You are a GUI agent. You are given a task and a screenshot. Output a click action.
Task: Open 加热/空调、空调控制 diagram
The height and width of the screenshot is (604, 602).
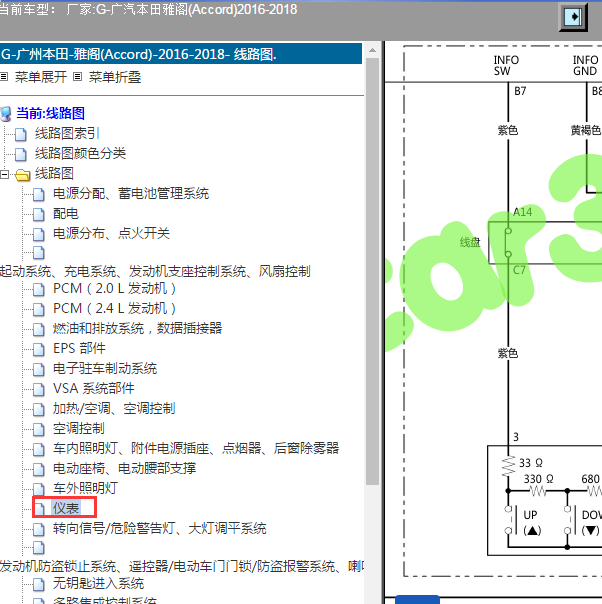coord(114,408)
